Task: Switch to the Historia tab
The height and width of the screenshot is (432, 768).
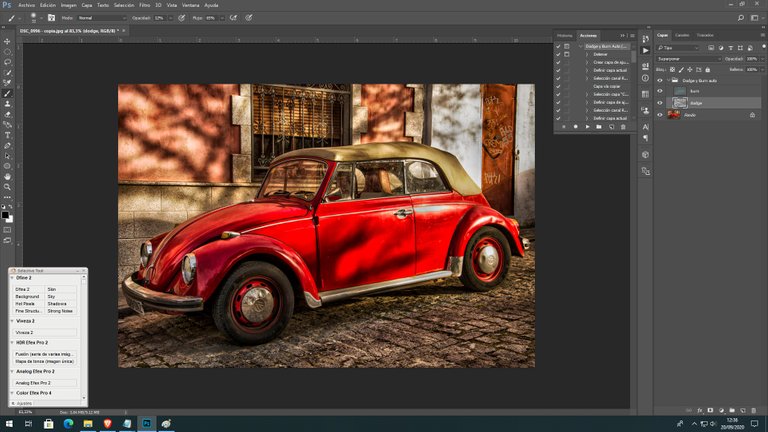Action: (564, 35)
